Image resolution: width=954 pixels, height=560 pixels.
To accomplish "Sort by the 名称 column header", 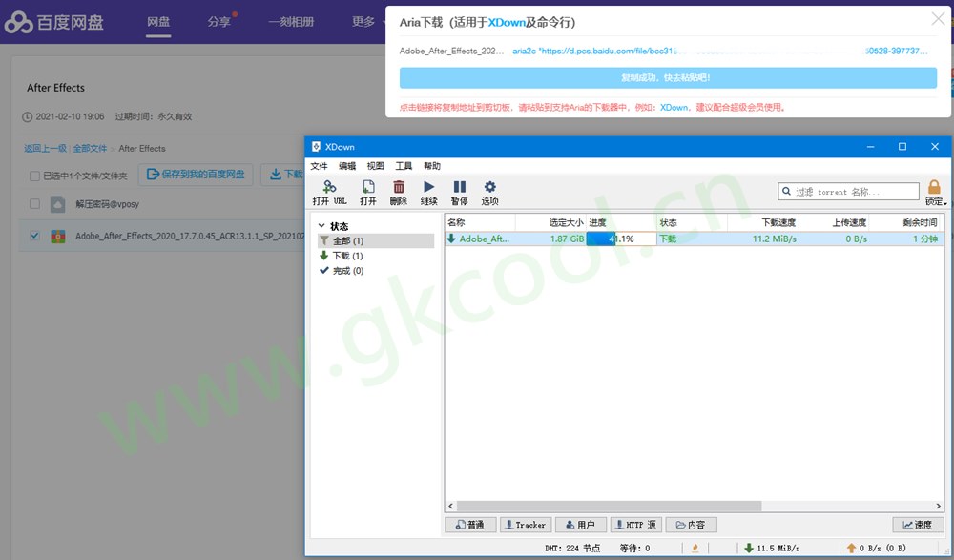I will click(x=480, y=222).
